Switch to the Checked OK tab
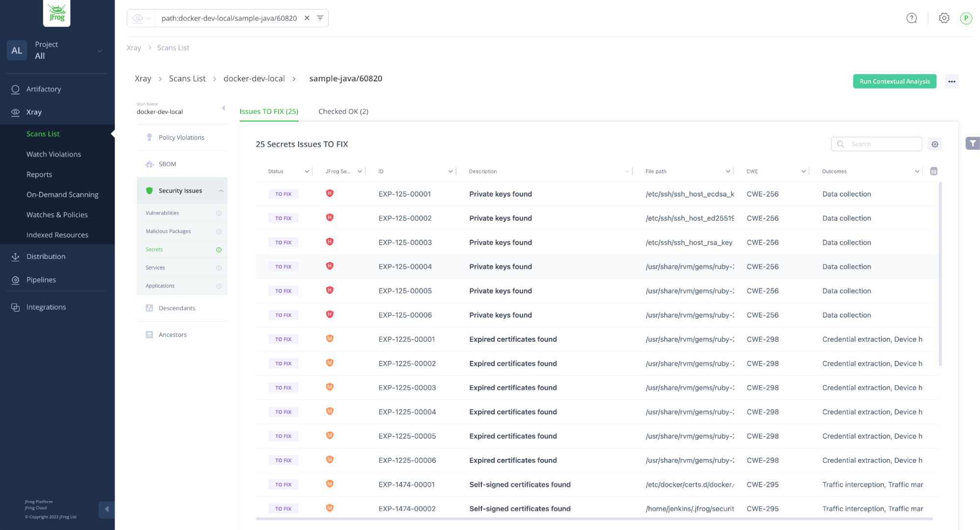980x530 pixels. (343, 111)
